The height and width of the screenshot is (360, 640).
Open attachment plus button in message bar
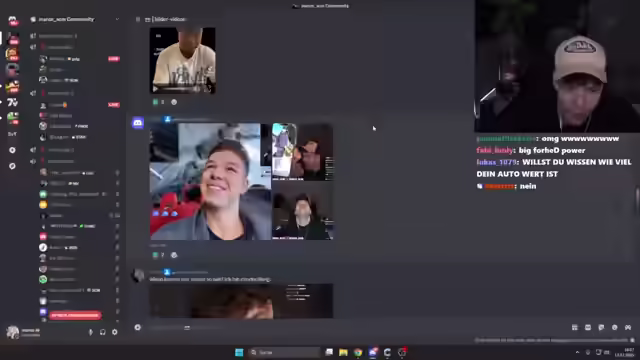138,327
